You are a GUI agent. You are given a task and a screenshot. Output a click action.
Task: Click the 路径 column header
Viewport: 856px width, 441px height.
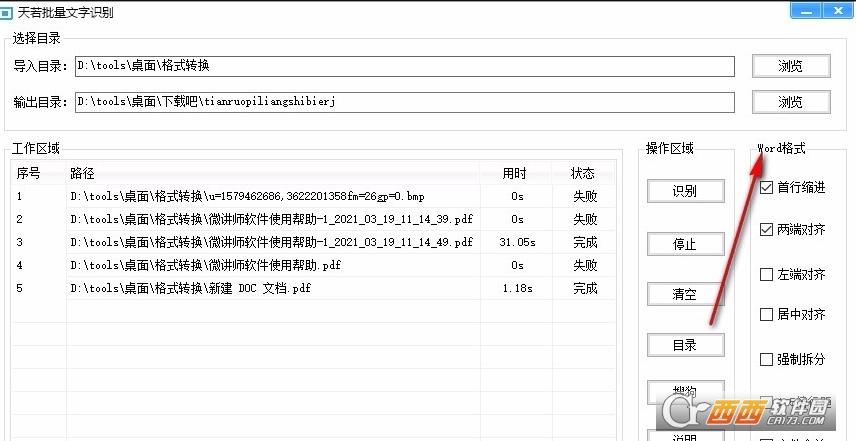click(x=273, y=174)
